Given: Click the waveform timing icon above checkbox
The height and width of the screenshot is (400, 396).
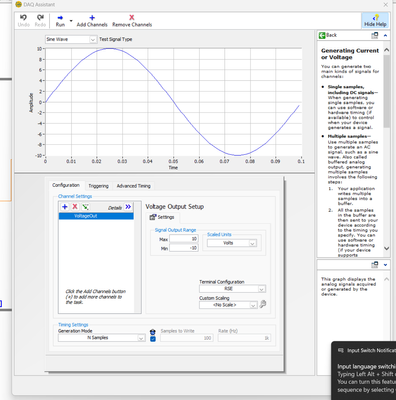Looking at the screenshot, I should pos(153,332).
